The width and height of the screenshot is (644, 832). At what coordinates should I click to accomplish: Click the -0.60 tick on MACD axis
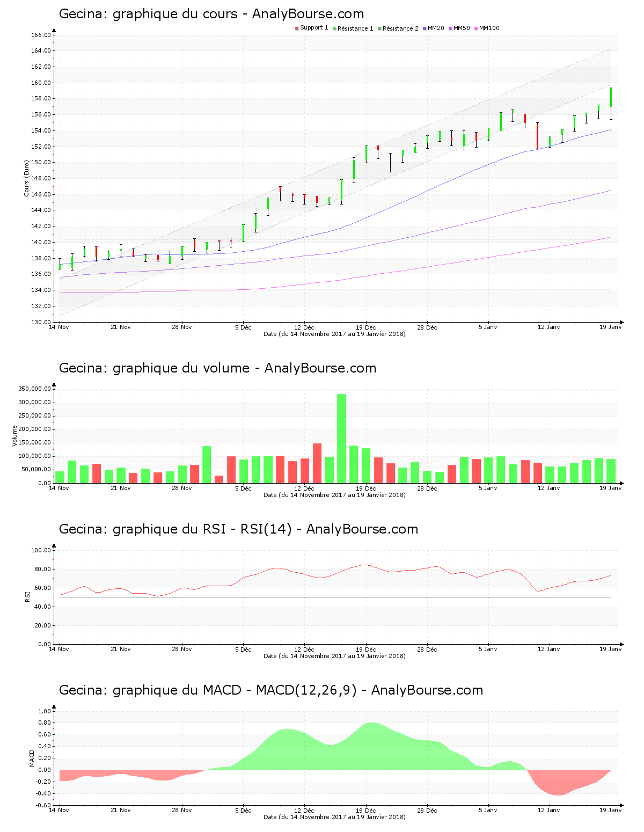click(x=43, y=805)
